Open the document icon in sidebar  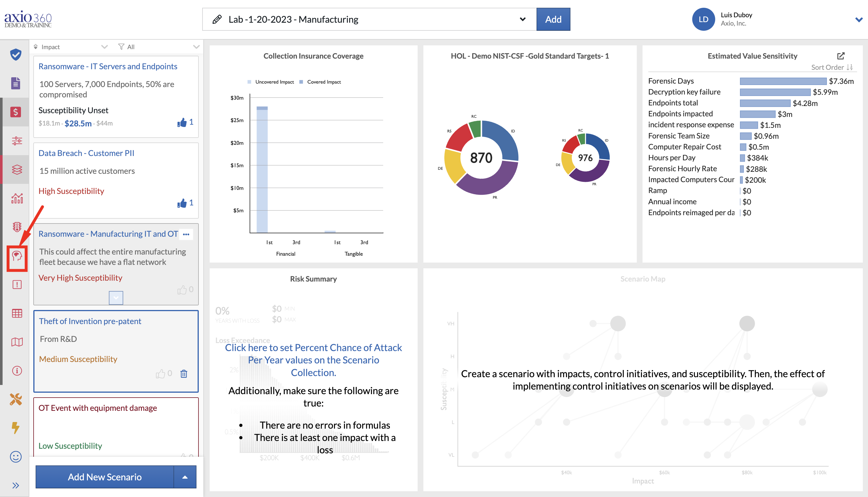point(16,83)
